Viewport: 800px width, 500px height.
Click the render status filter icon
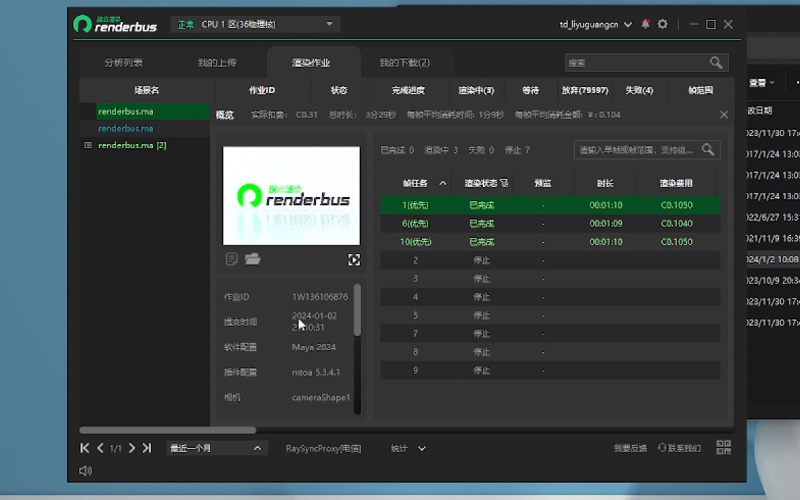[x=504, y=183]
